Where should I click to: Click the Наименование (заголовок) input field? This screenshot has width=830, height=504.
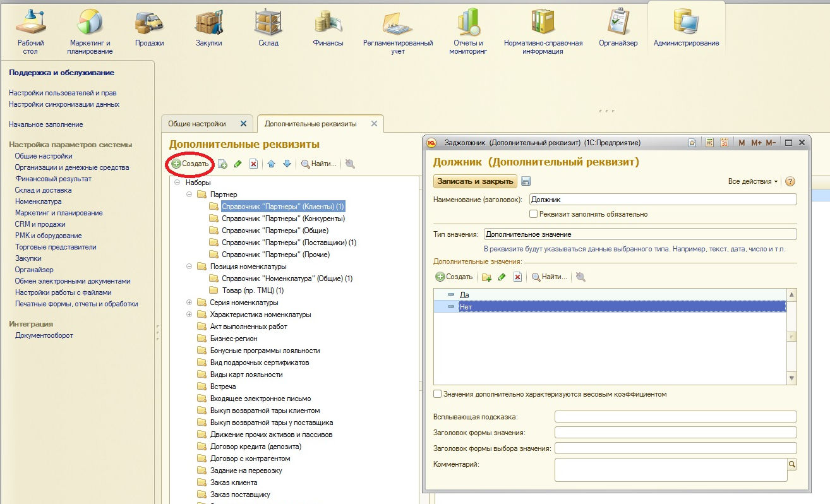[663, 199]
